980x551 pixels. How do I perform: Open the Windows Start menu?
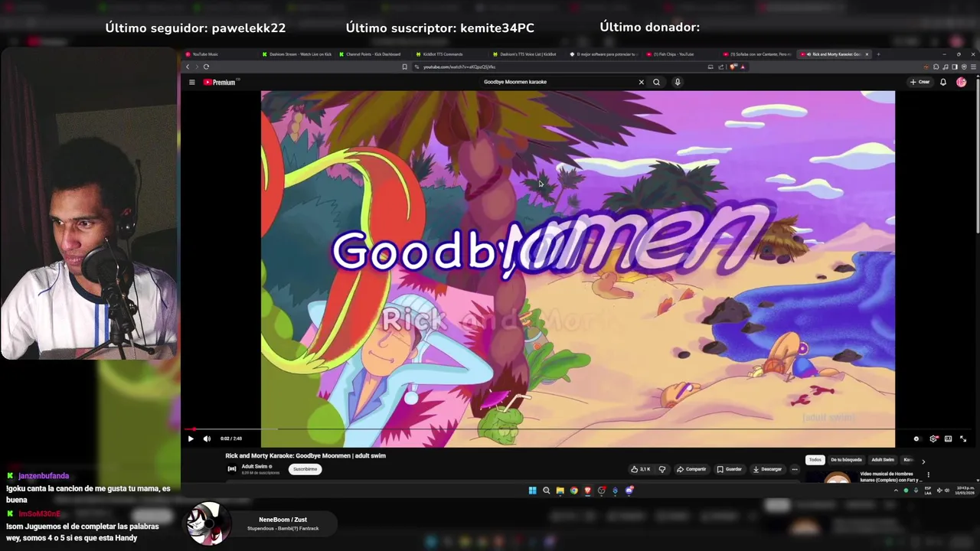tap(532, 491)
